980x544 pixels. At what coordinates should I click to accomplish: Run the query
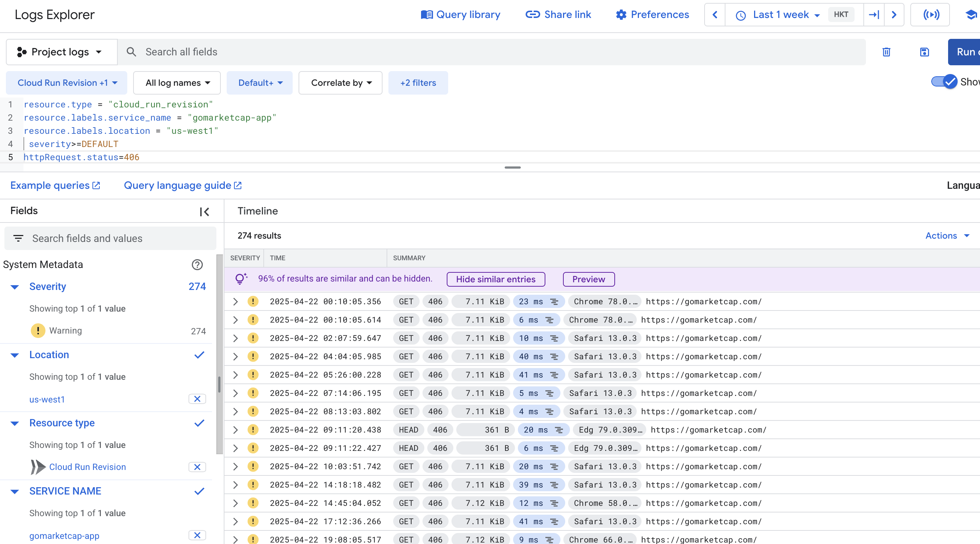pos(964,52)
